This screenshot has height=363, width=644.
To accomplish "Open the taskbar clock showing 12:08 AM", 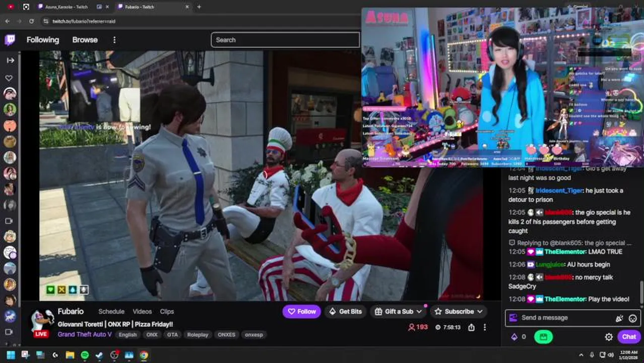I will click(628, 355).
